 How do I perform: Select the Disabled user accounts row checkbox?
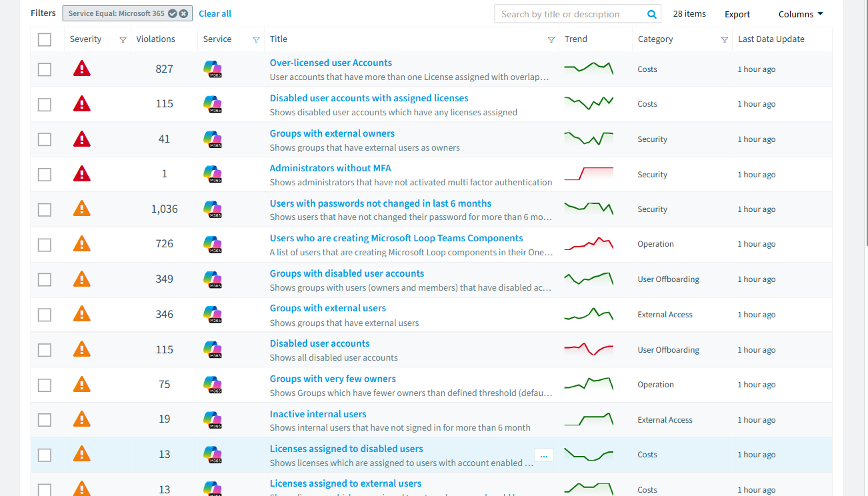[45, 350]
